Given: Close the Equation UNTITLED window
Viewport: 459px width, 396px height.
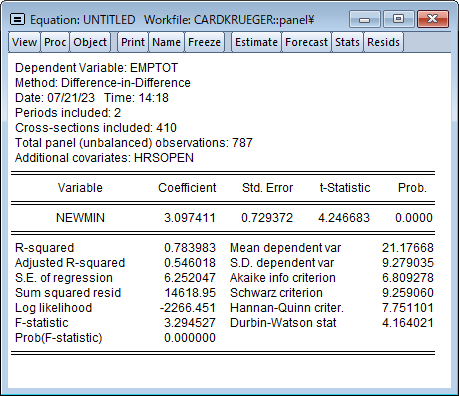Looking at the screenshot, I should pos(433,19).
